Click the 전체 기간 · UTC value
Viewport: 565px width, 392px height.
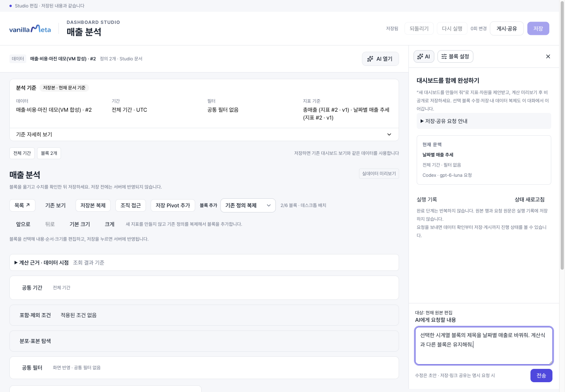coord(129,110)
